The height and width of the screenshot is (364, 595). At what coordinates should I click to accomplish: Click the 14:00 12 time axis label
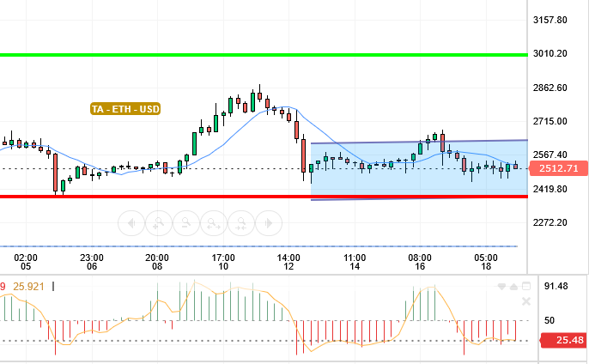[288, 263]
